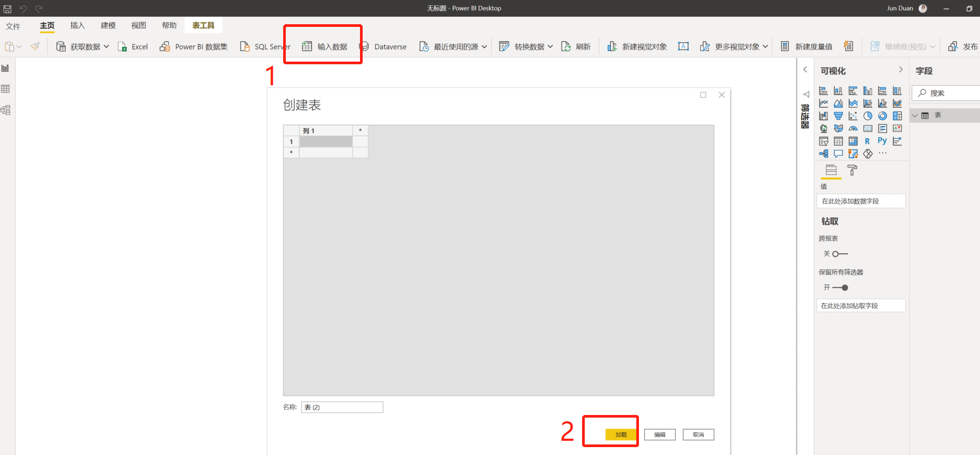Toggle the keep all filters switch
Image resolution: width=980 pixels, height=455 pixels.
point(840,288)
